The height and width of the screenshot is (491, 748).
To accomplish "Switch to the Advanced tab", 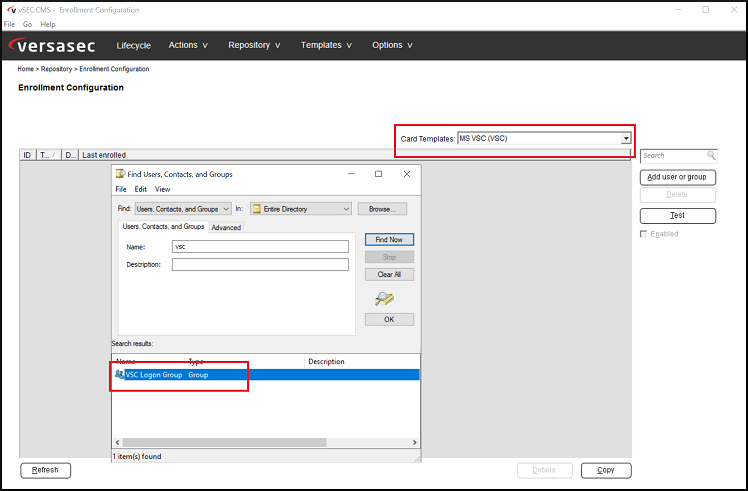I will [x=226, y=228].
